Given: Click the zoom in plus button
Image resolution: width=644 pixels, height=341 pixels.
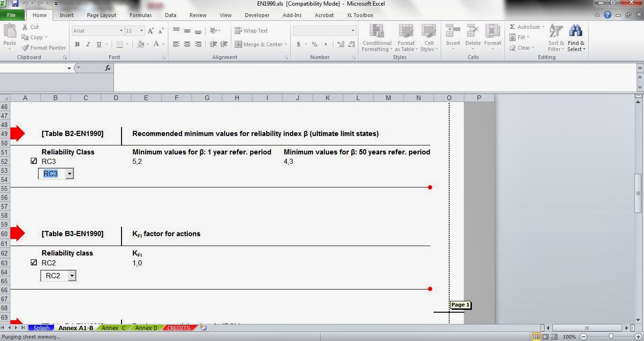Looking at the screenshot, I should click(x=638, y=337).
